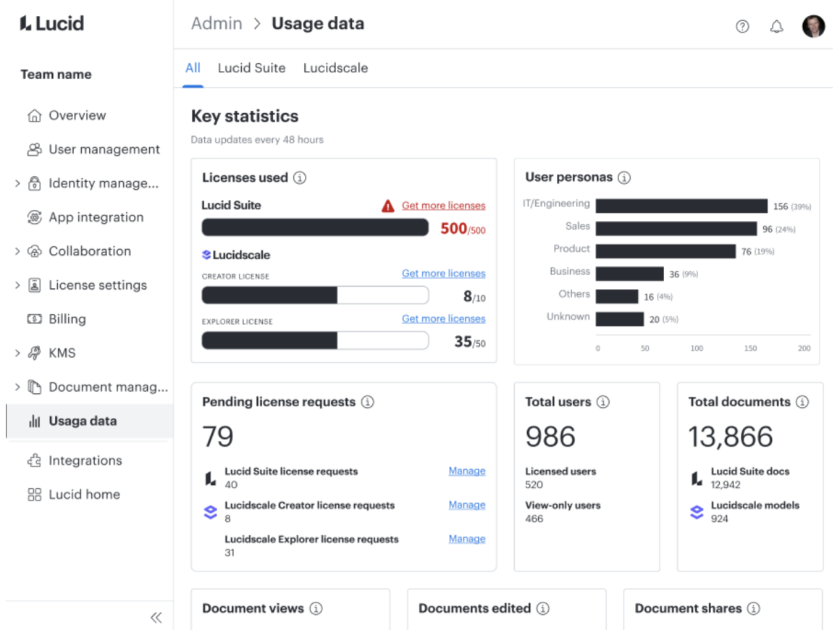
Task: Expand the Collaboration section
Action: [x=17, y=251]
